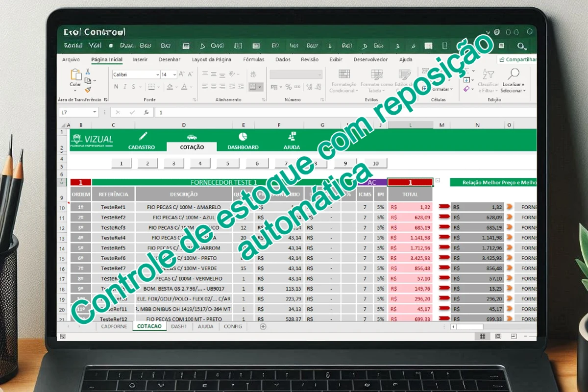Click the increase decimal places icon
Image resolution: width=588 pixels, height=392 pixels.
pos(309,87)
